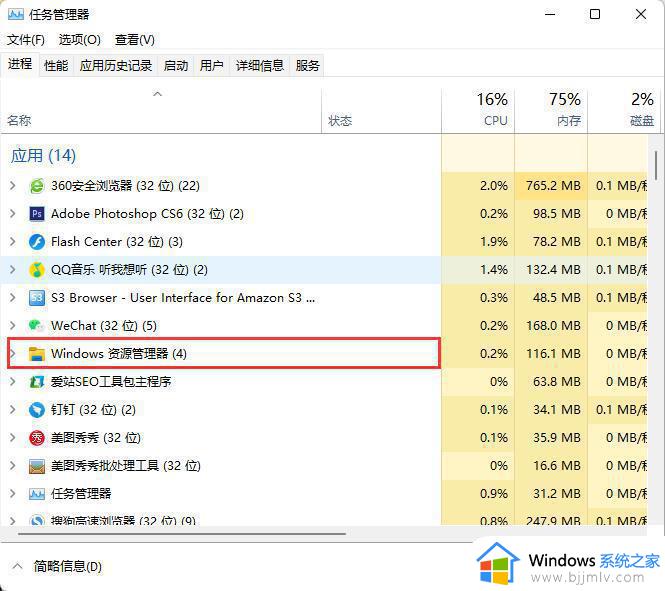Click the QQ音乐 app icon
Screen dimensions: 665x591
(37, 270)
